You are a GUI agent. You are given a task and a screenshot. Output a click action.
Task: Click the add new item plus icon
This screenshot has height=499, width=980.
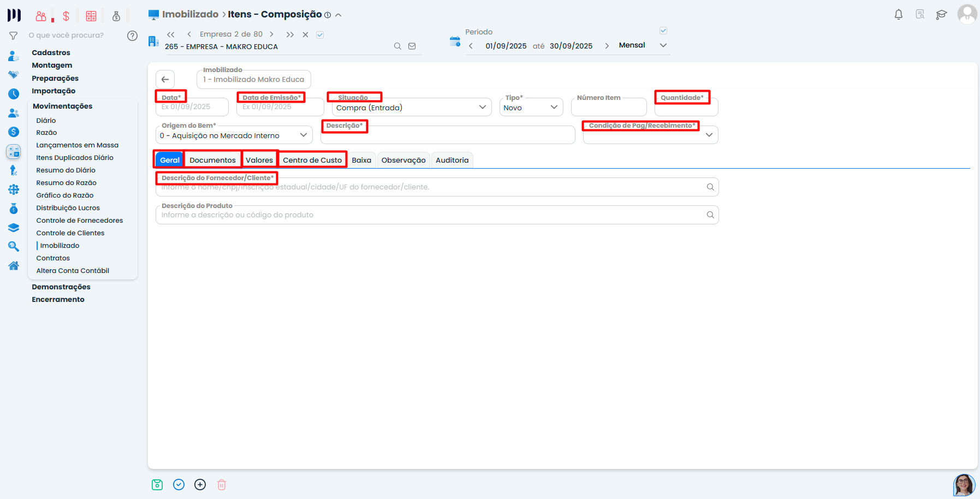(200, 485)
